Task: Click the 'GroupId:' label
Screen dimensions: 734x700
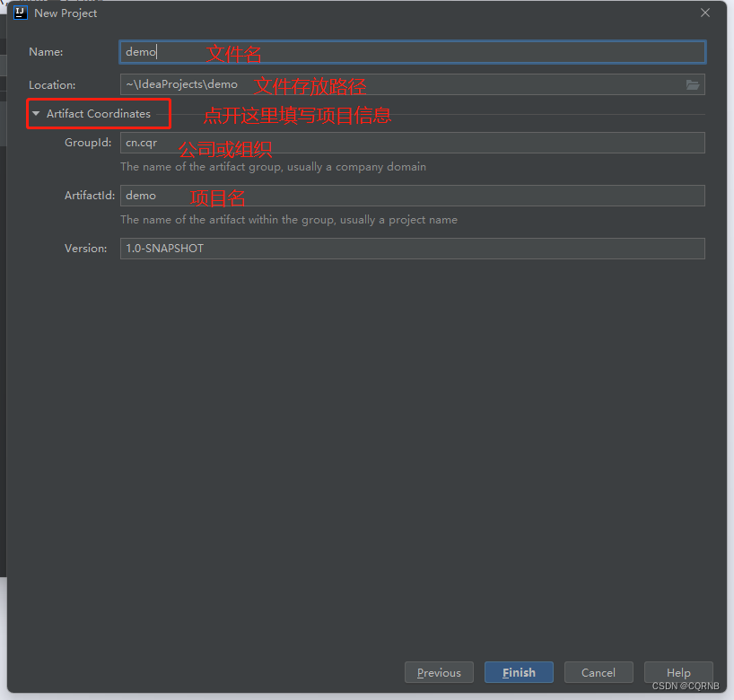Action: 88,143
